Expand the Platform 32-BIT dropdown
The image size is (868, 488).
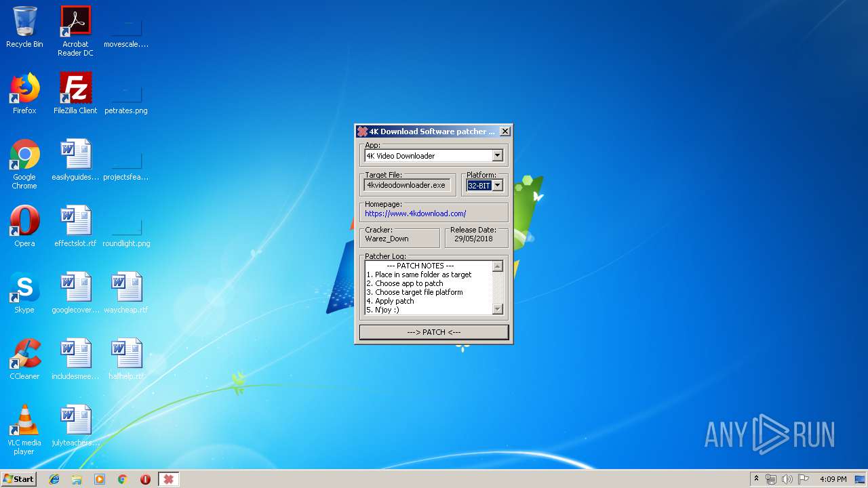tap(497, 185)
